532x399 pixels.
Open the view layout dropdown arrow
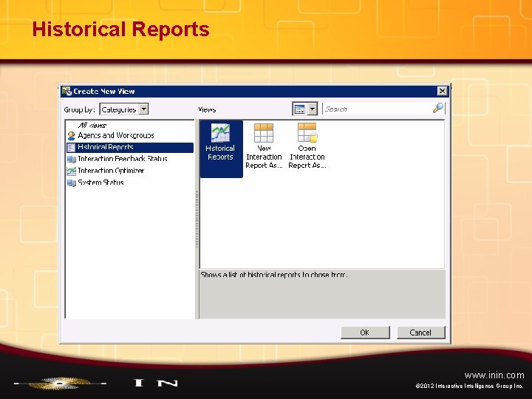[312, 109]
